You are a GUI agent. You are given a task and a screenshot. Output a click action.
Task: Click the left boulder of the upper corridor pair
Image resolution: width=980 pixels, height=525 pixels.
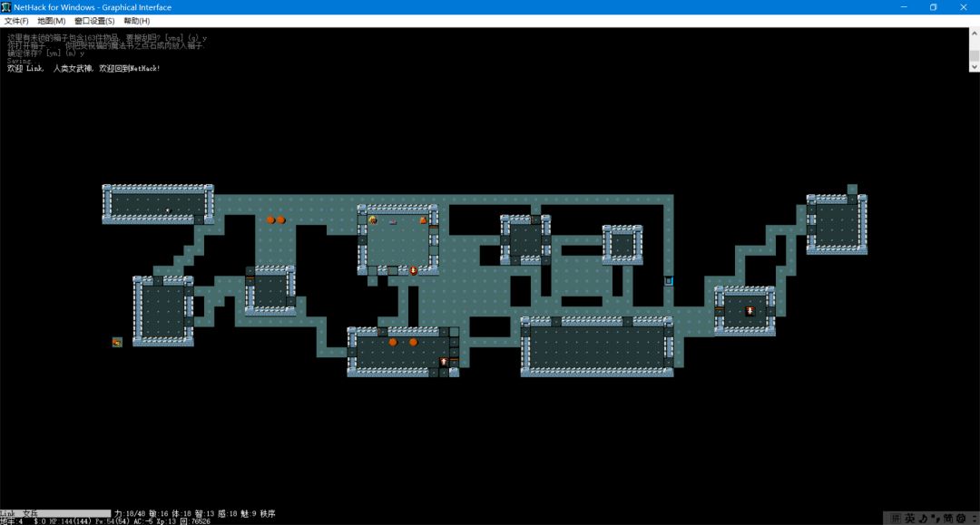(270, 219)
